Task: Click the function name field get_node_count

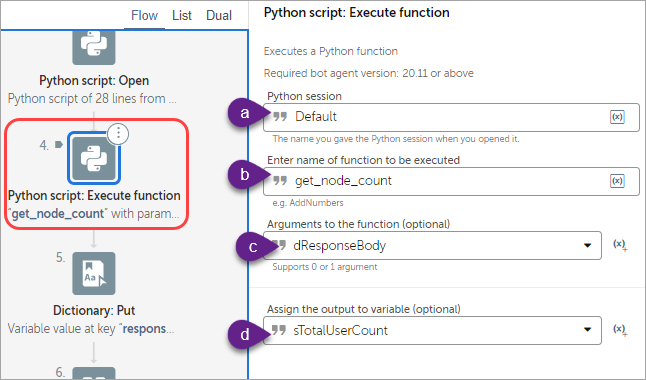Action: click(451, 181)
